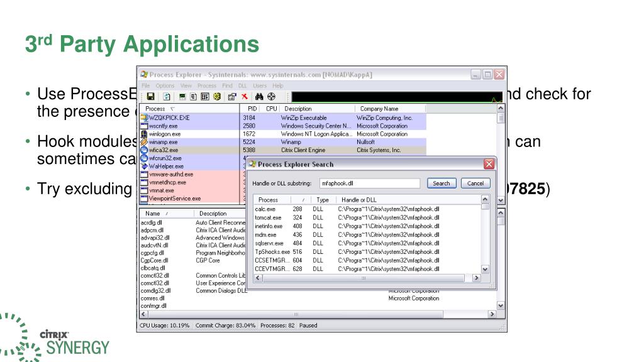Sort main list by PID column header

252,109
